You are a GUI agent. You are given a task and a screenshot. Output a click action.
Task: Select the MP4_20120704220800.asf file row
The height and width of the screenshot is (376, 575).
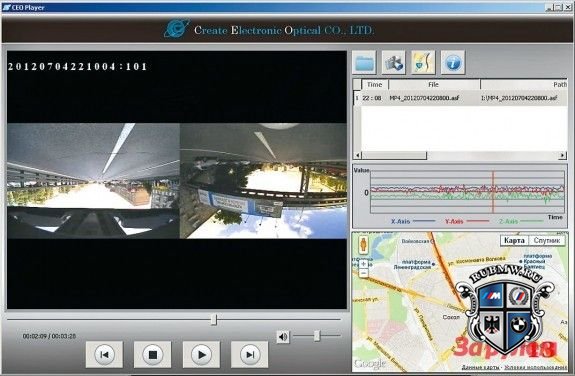point(461,98)
